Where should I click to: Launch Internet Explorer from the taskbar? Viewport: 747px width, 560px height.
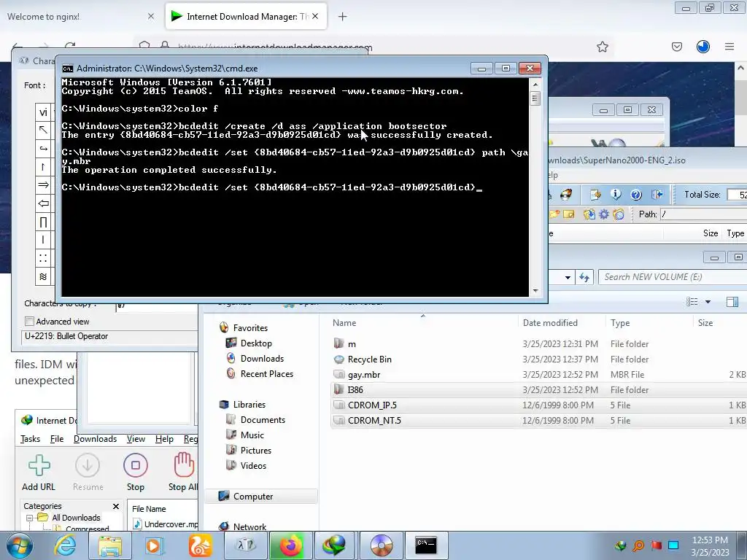[65, 545]
